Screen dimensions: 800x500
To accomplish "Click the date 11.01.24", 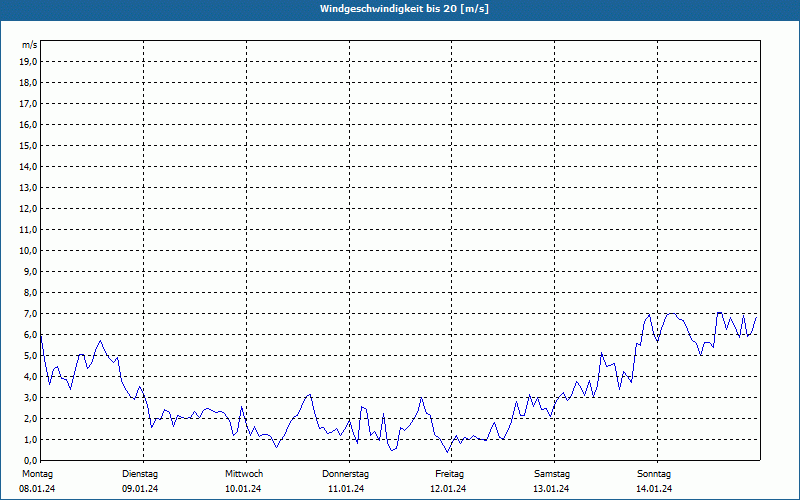I will tap(346, 489).
